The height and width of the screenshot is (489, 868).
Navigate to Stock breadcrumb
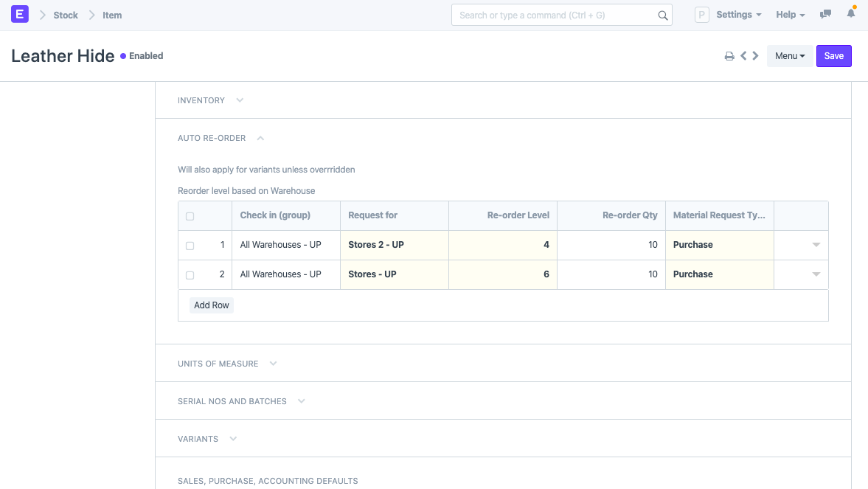[66, 15]
